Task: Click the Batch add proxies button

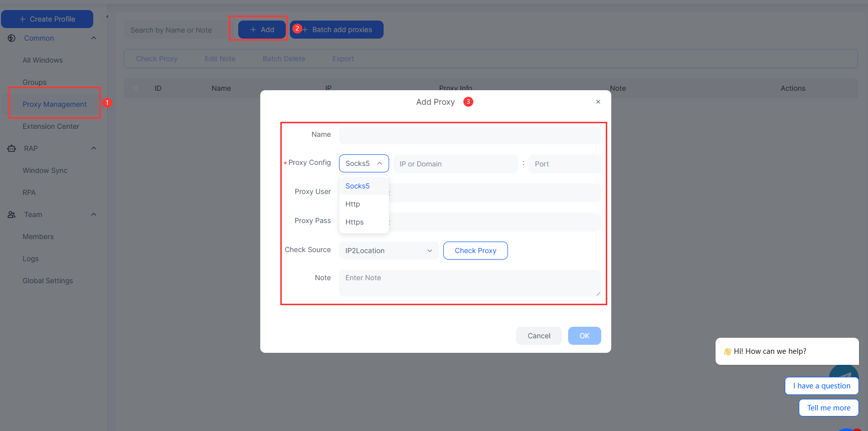Action: [337, 30]
